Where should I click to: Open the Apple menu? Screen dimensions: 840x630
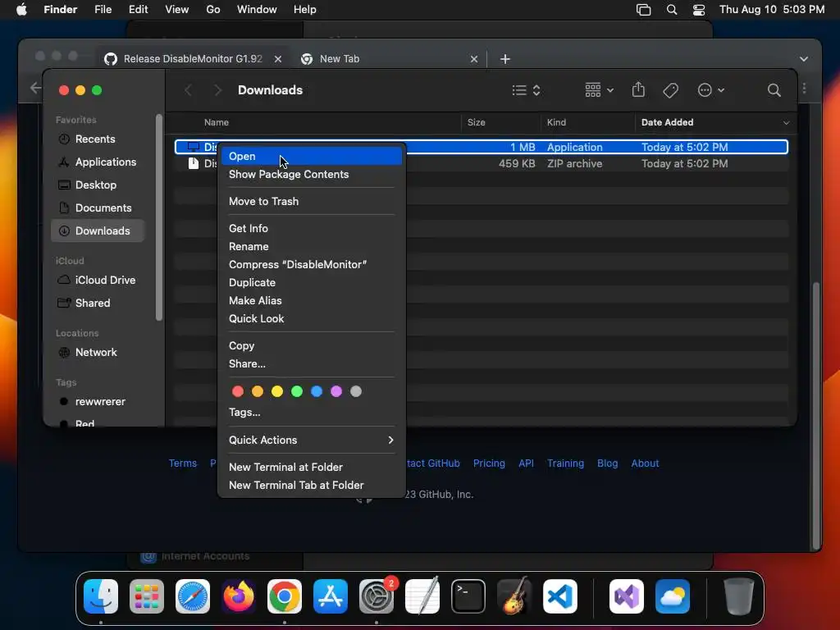pos(21,10)
